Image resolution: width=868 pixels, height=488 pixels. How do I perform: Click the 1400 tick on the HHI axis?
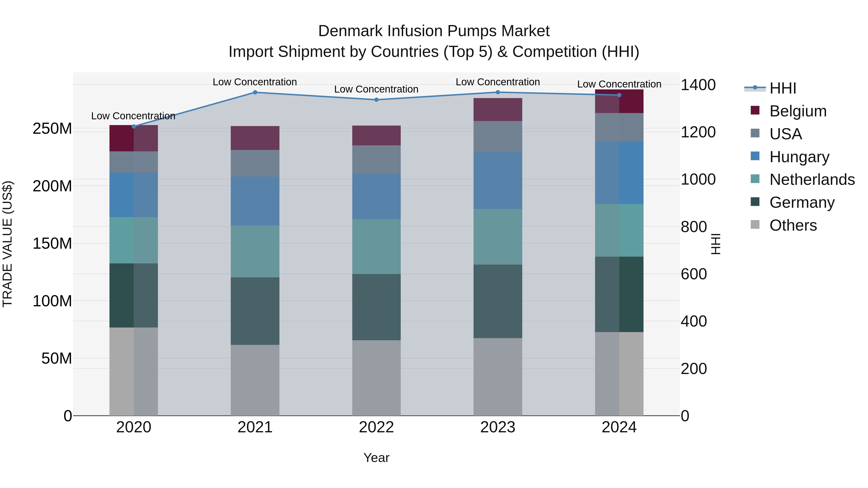pos(698,85)
